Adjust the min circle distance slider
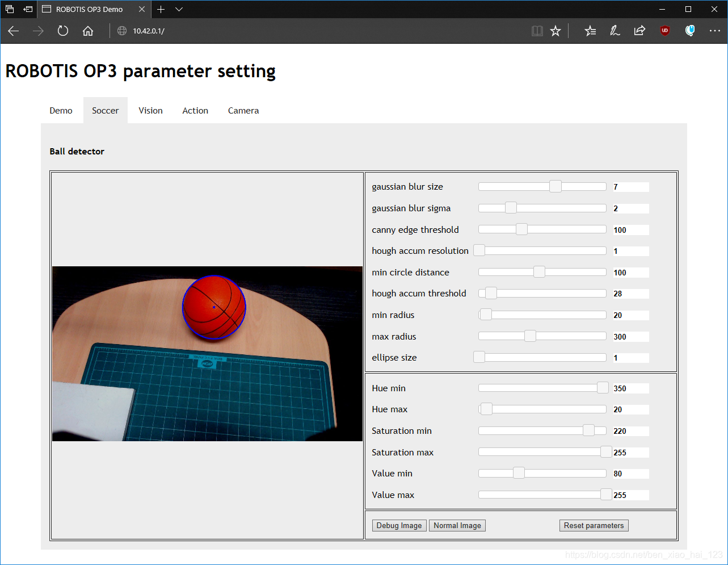 coord(542,272)
